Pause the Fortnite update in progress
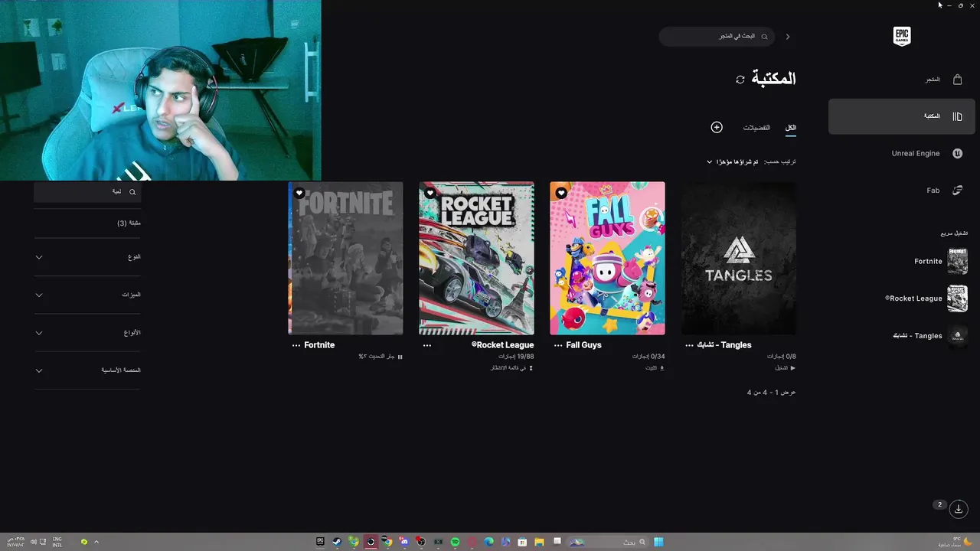The image size is (980, 551). tap(400, 357)
